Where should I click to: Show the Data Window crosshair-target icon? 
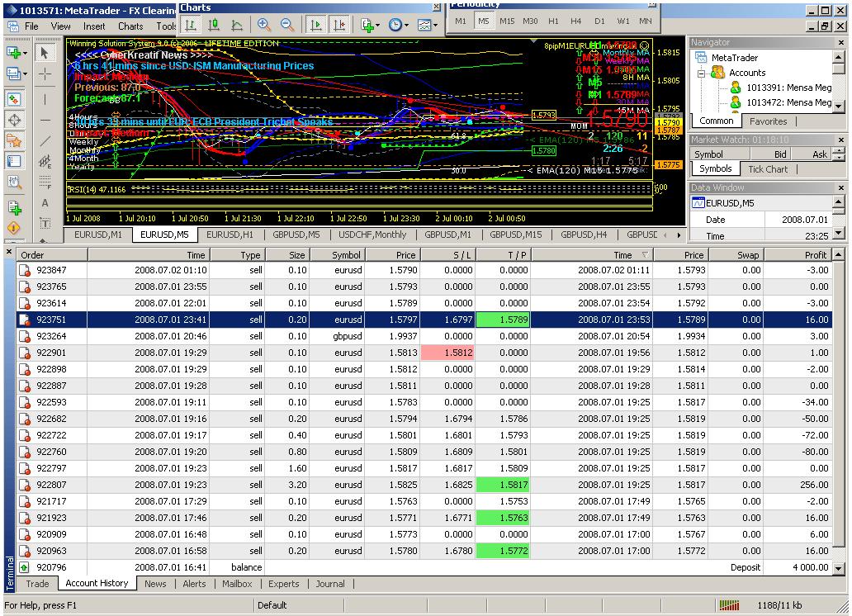click(13, 121)
